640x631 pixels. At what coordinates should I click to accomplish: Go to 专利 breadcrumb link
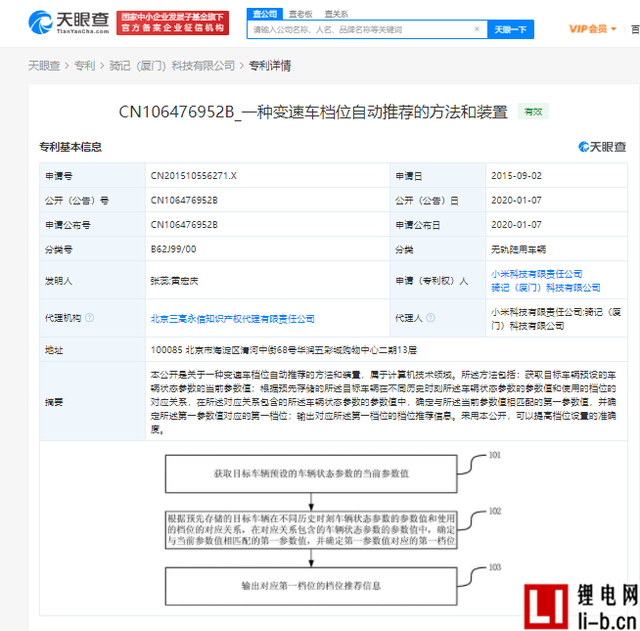pyautogui.click(x=84, y=66)
